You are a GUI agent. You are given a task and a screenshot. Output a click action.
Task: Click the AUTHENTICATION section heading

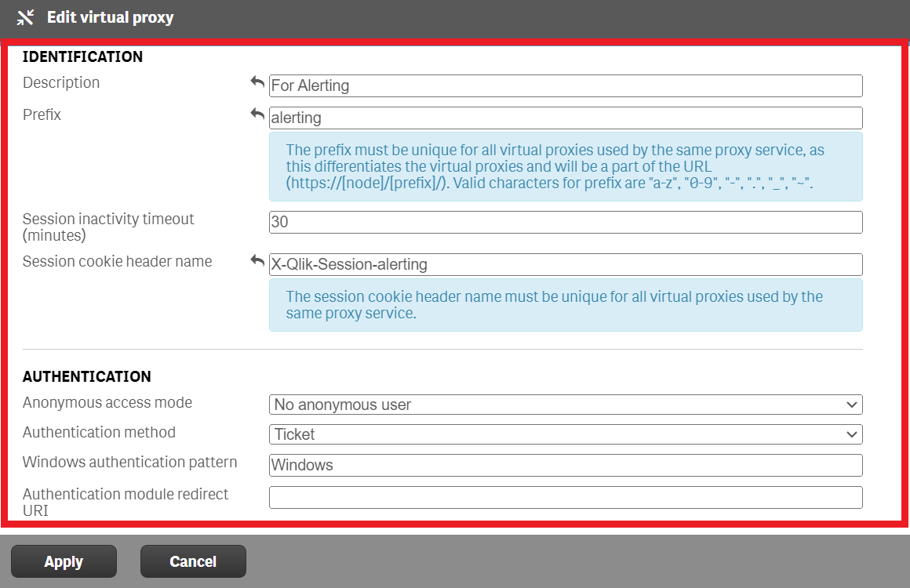86,376
